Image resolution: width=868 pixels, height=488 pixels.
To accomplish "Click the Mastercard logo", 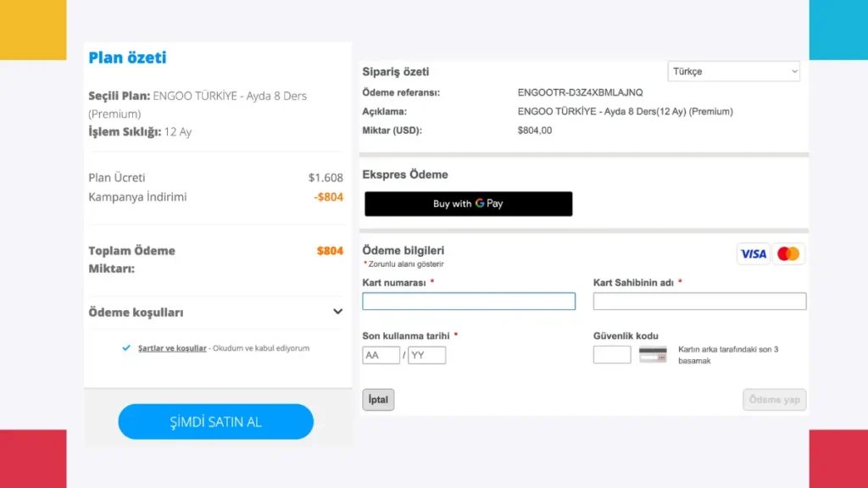I will coord(788,254).
